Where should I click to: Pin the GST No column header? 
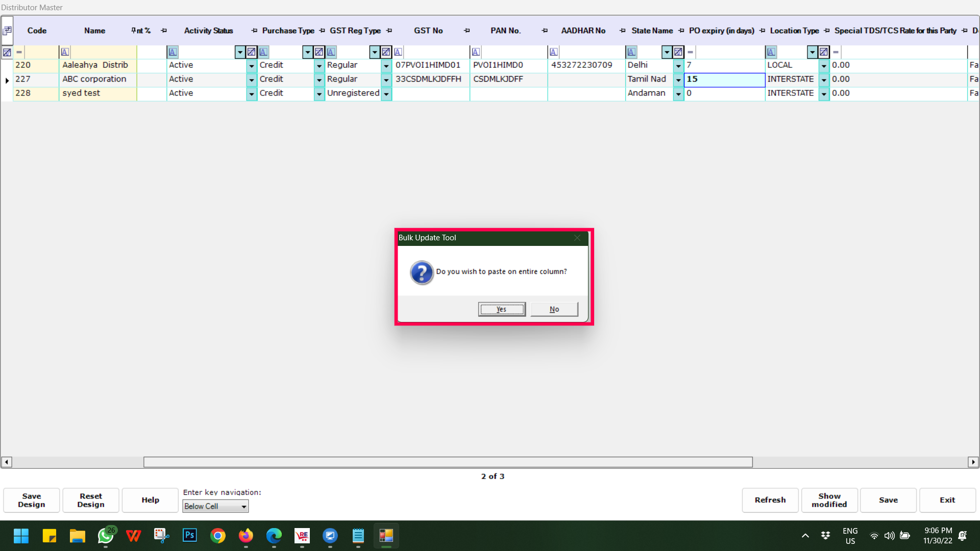click(467, 31)
